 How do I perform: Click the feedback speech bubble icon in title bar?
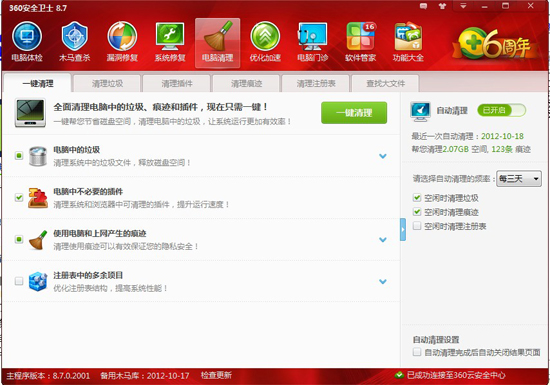pyautogui.click(x=424, y=6)
